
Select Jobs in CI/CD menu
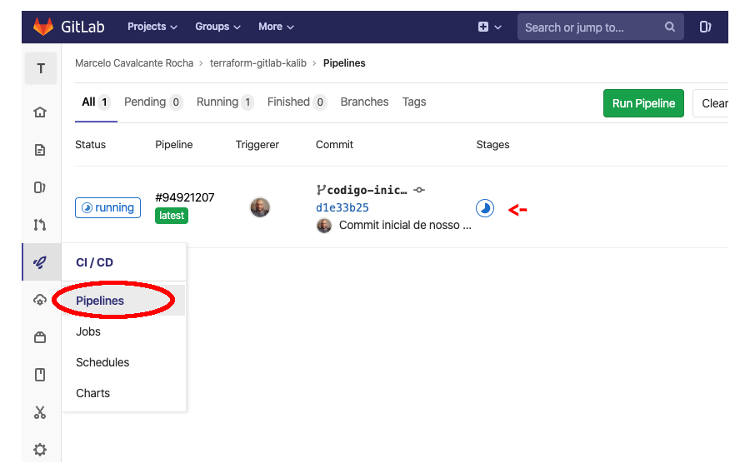(88, 331)
